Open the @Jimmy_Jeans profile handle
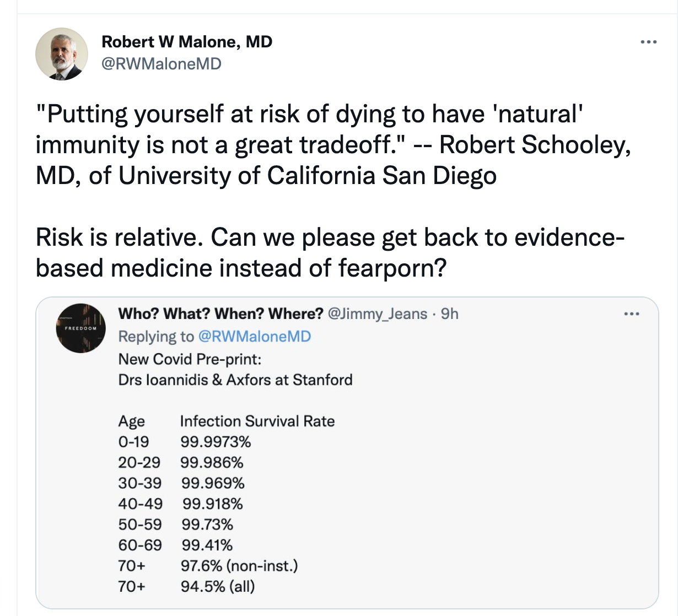Screen dimensions: 678x616 click(x=378, y=314)
